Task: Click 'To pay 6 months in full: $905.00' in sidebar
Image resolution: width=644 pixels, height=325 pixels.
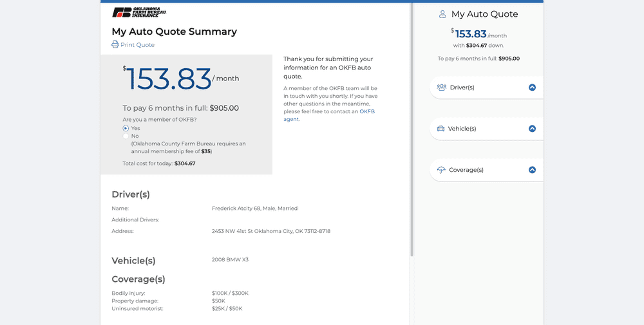Action: tap(478, 59)
